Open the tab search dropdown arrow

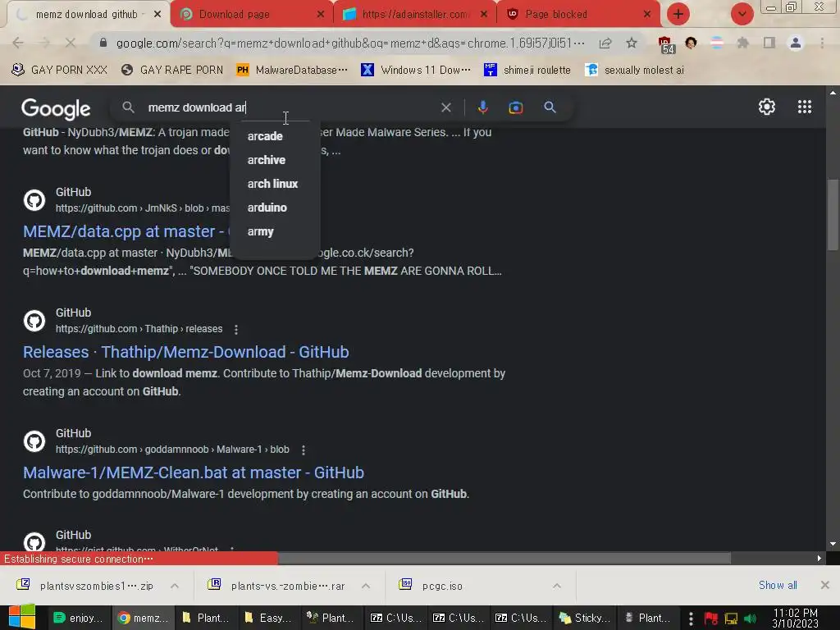point(742,14)
